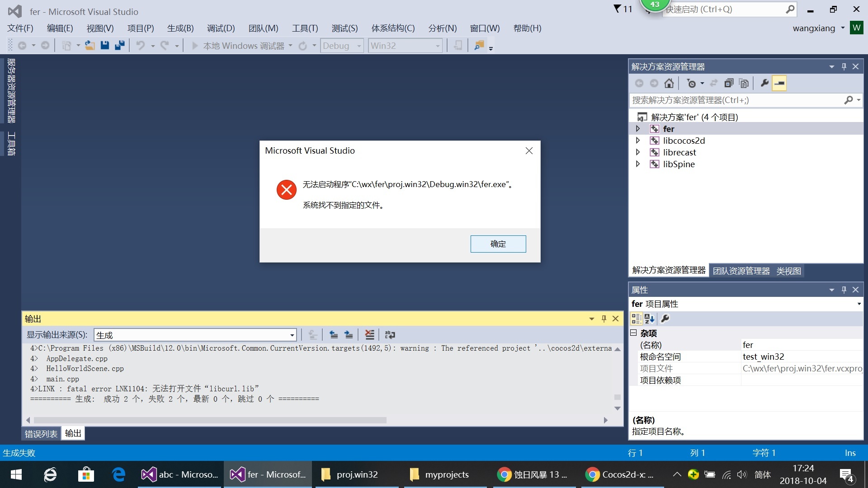
Task: Click the Alphabetical sort icon in Properties panel
Action: [x=650, y=319]
